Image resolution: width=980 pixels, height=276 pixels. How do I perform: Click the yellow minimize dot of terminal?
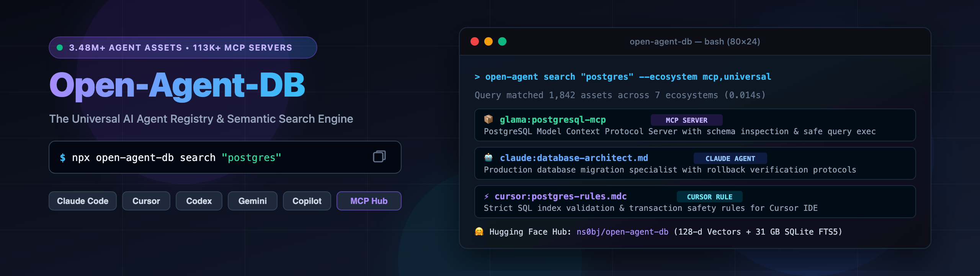(488, 41)
